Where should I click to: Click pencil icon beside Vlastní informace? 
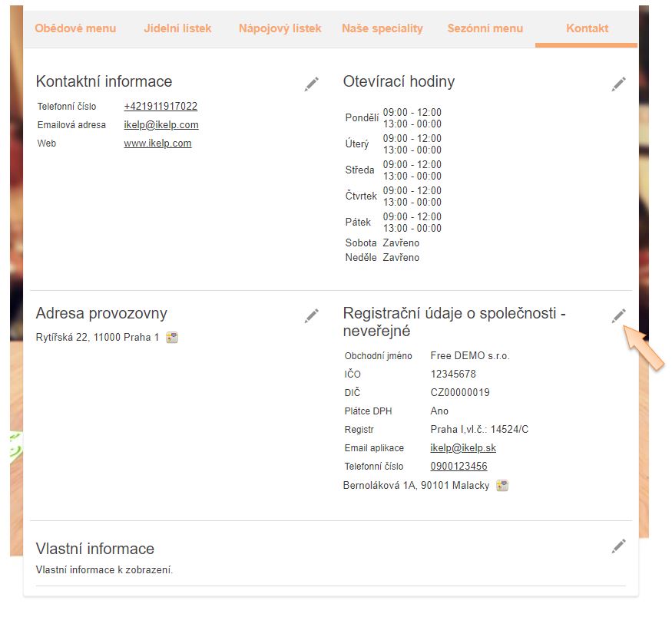618,546
